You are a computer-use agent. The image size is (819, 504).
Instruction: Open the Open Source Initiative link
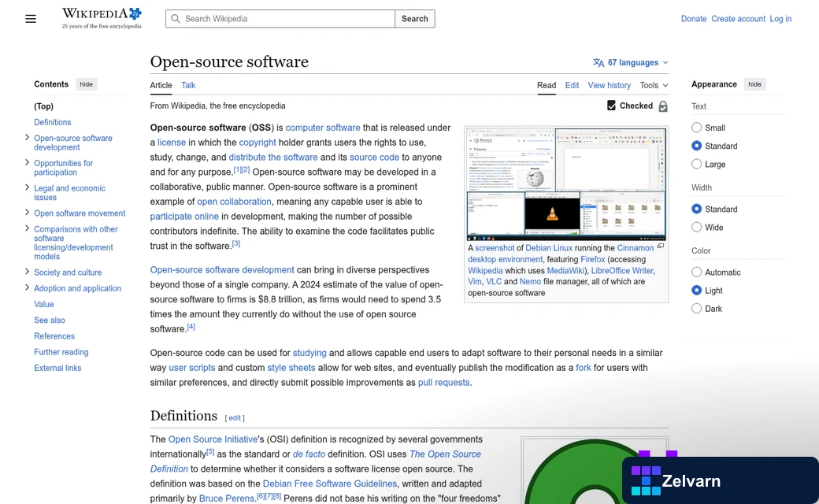coord(213,439)
